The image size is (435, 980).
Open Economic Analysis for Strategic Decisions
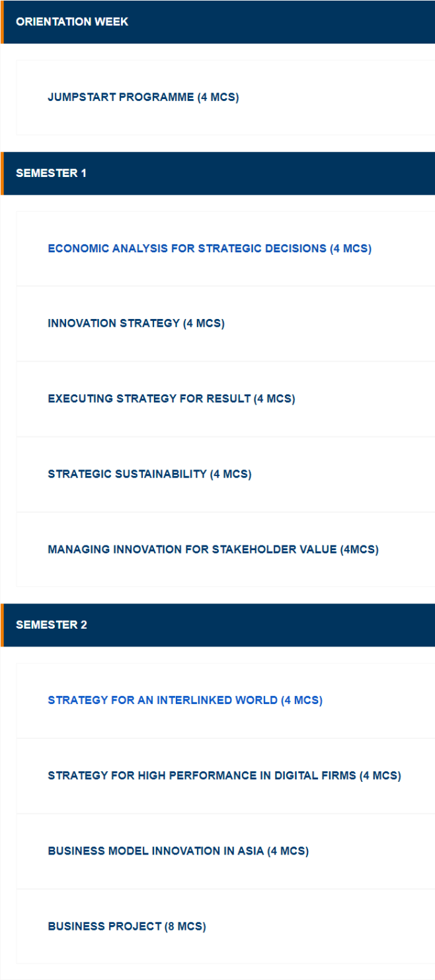[x=209, y=249]
